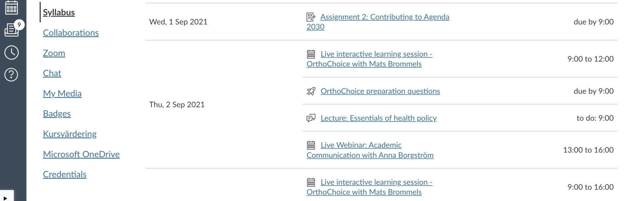
Task: Go to My Media
Action: click(x=62, y=93)
